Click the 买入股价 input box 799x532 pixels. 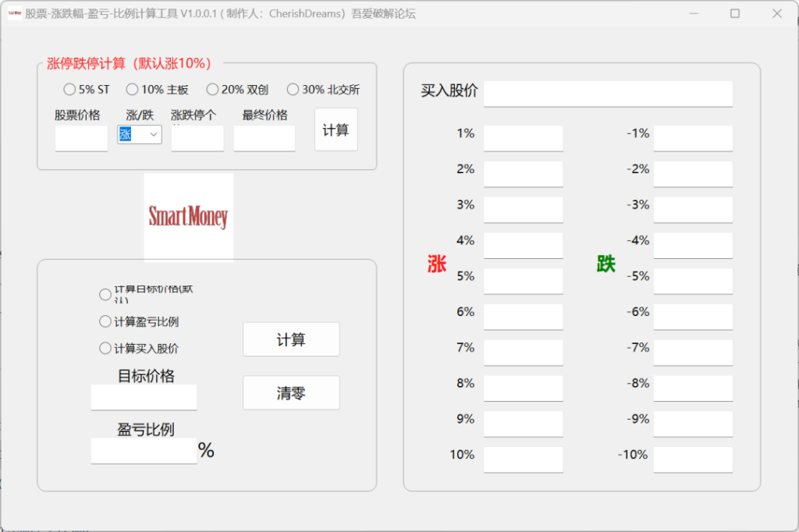(609, 93)
